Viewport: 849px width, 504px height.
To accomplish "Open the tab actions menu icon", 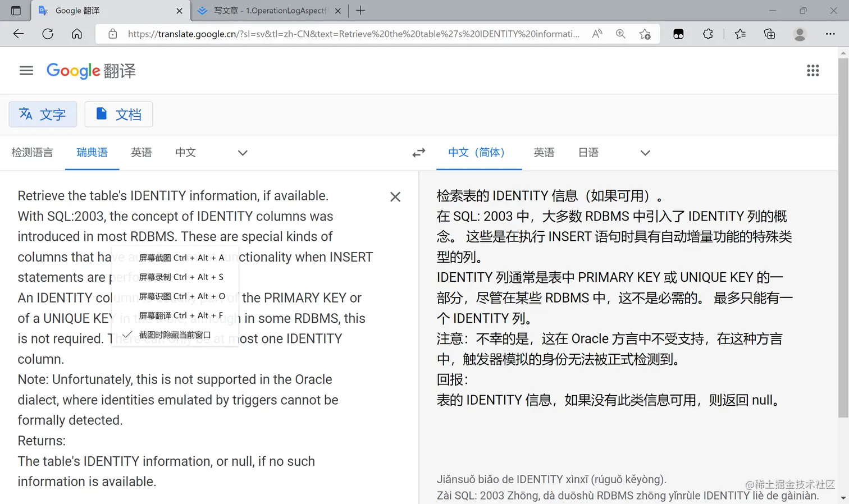I will [16, 11].
